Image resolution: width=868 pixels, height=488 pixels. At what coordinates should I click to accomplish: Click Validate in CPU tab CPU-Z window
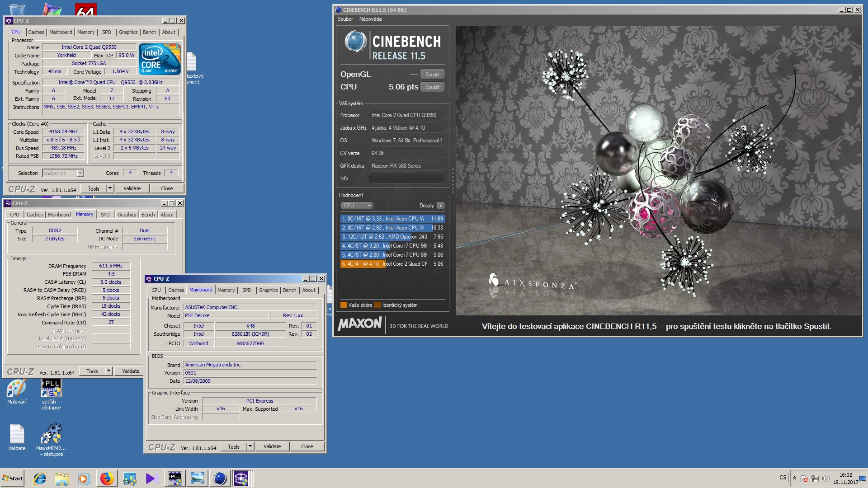tap(132, 188)
